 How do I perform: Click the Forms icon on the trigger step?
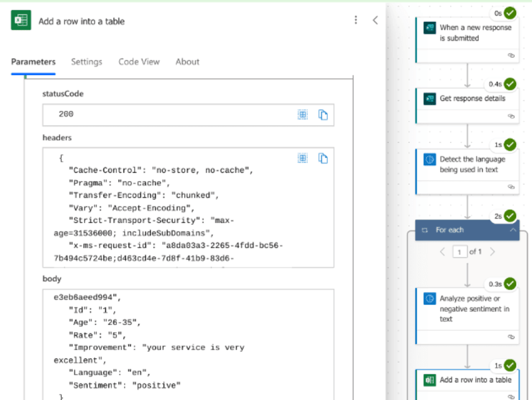click(x=430, y=28)
